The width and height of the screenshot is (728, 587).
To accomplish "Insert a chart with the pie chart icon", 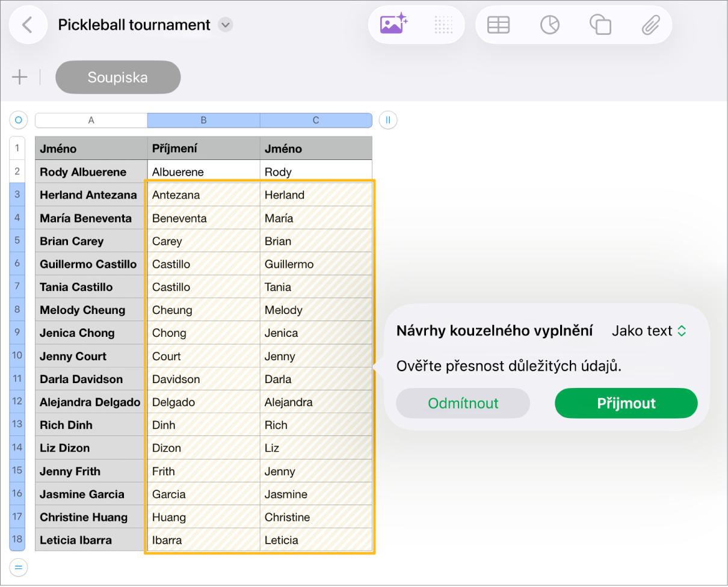I will [550, 25].
